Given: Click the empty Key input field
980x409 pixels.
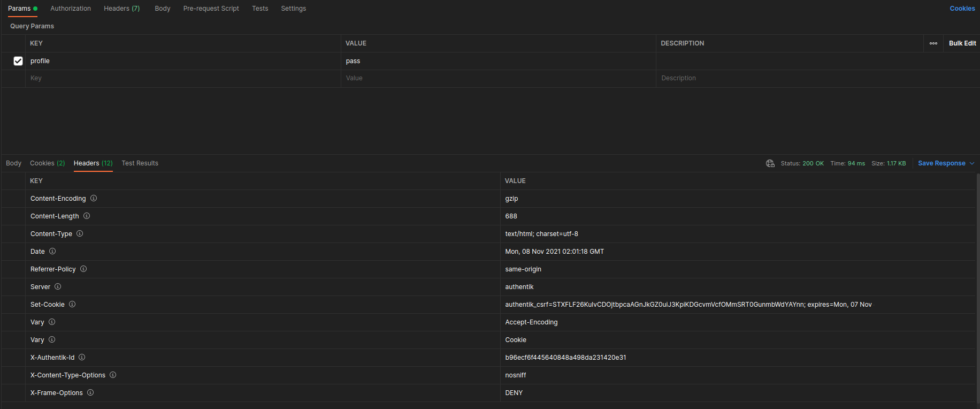Looking at the screenshot, I should 183,78.
